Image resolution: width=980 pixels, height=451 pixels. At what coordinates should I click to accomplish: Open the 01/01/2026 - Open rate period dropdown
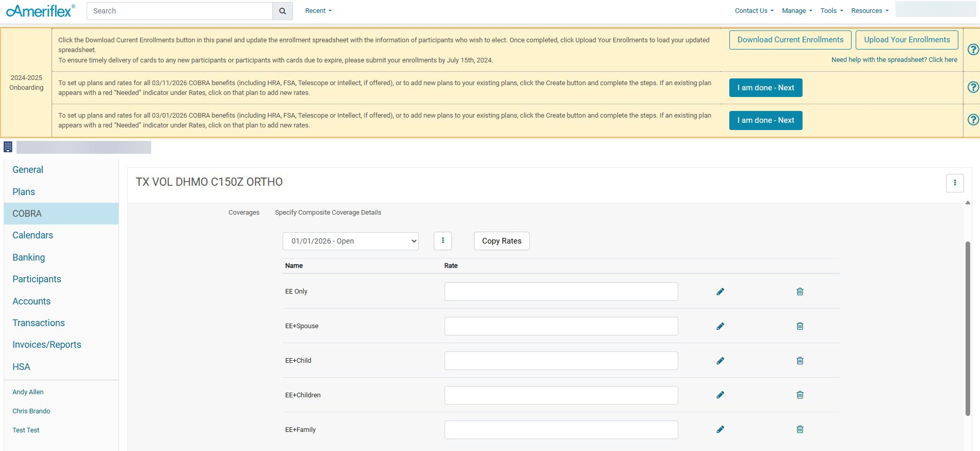click(350, 241)
